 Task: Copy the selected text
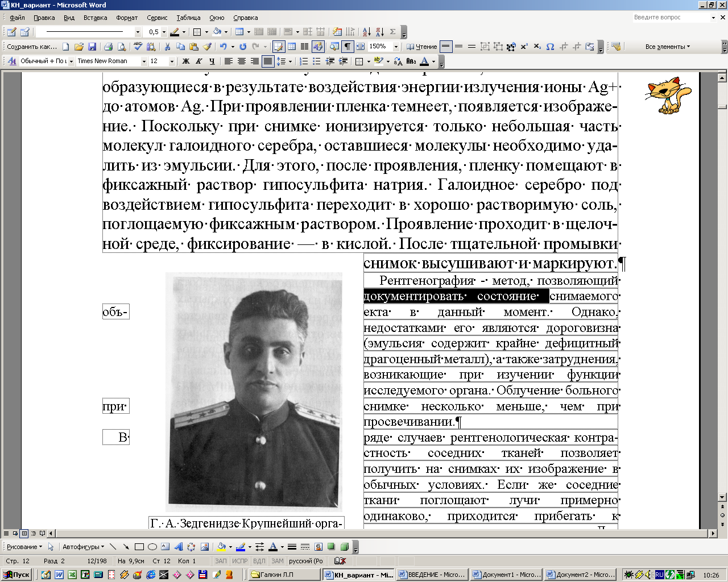coord(180,47)
